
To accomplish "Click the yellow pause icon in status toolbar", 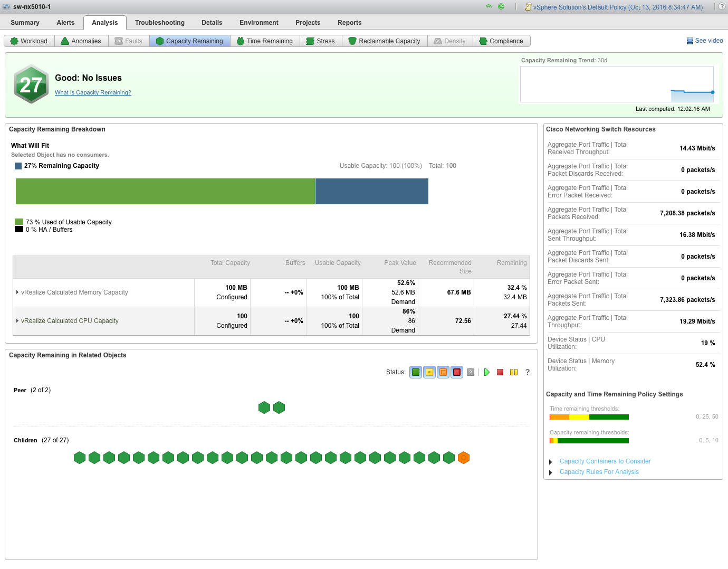I will pyautogui.click(x=514, y=372).
